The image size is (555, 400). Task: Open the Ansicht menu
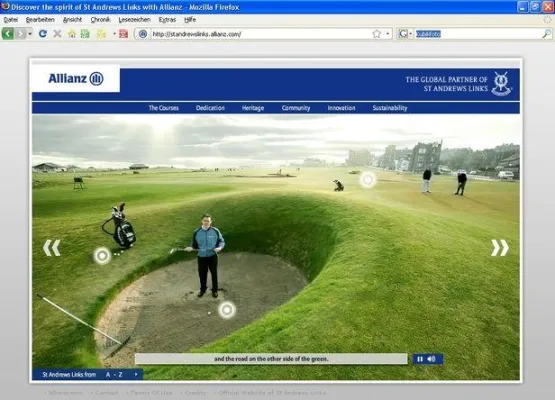pyautogui.click(x=72, y=20)
